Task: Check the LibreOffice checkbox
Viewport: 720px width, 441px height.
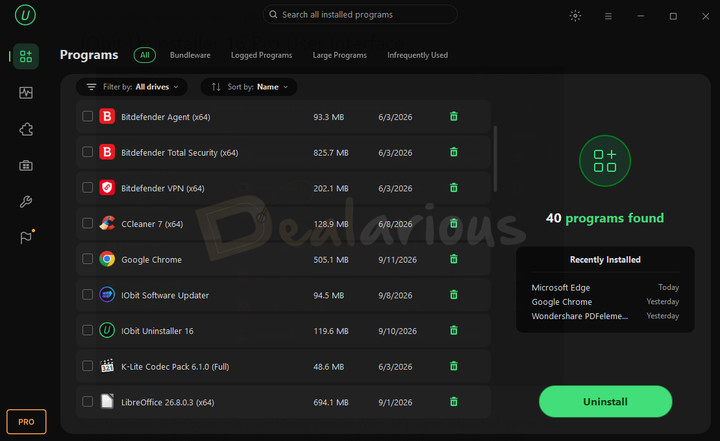Action: tap(87, 401)
